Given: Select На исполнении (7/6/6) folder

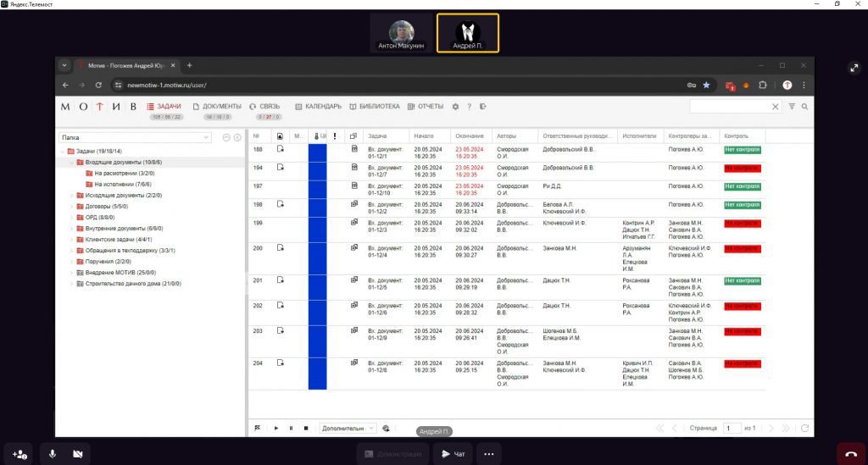Looking at the screenshot, I should tap(119, 184).
